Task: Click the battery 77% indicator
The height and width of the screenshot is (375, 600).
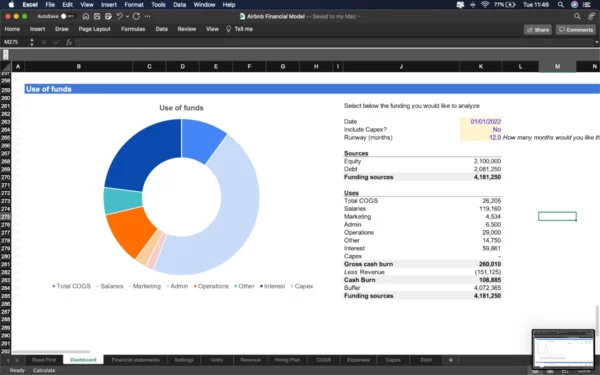Action: pos(504,5)
